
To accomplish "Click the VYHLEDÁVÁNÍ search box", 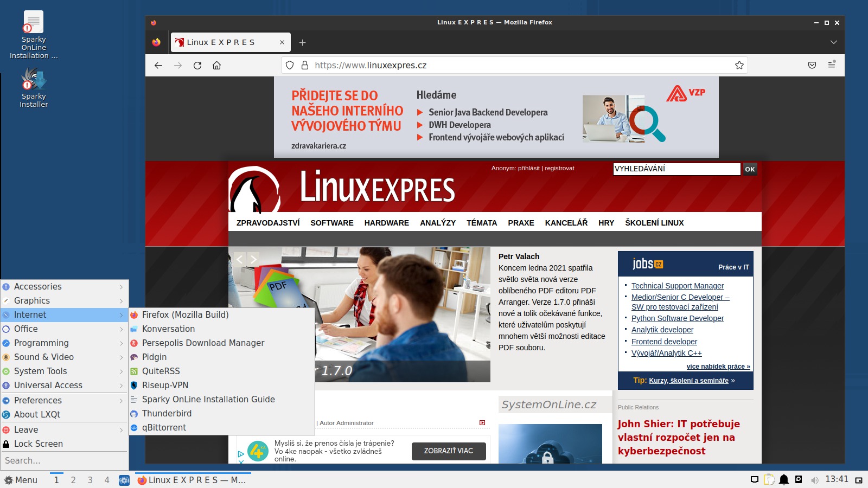I will point(676,169).
